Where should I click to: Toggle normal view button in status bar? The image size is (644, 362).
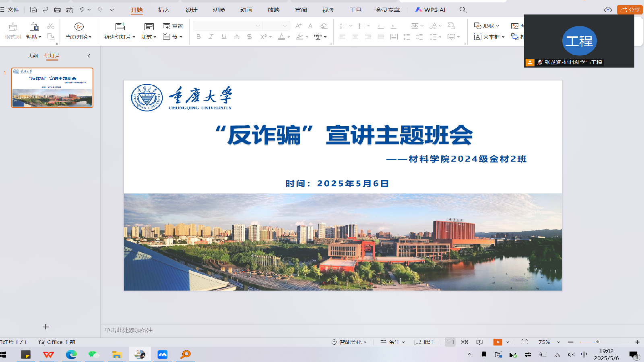pyautogui.click(x=450, y=342)
